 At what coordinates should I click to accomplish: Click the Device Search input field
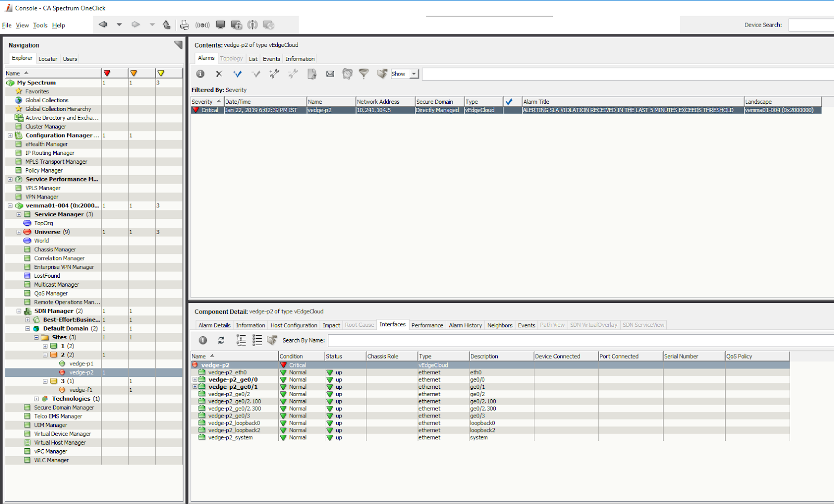coord(811,25)
